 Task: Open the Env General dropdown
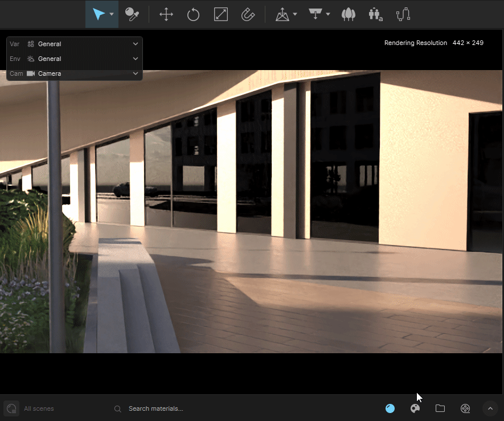click(x=74, y=59)
